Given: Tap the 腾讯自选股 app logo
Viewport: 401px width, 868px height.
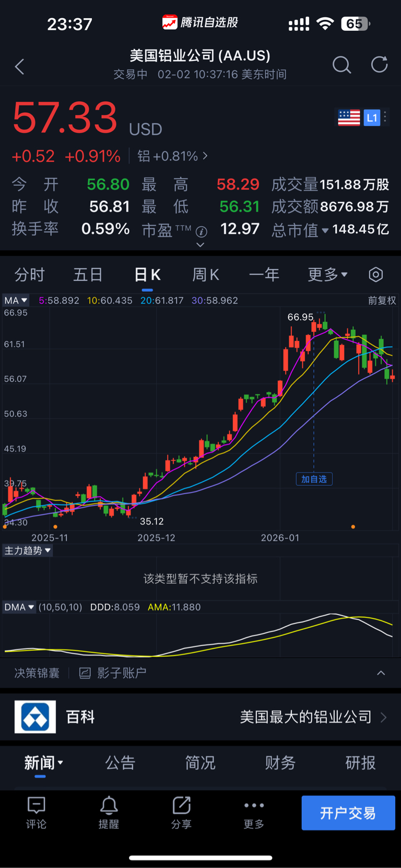Looking at the screenshot, I should [x=169, y=22].
